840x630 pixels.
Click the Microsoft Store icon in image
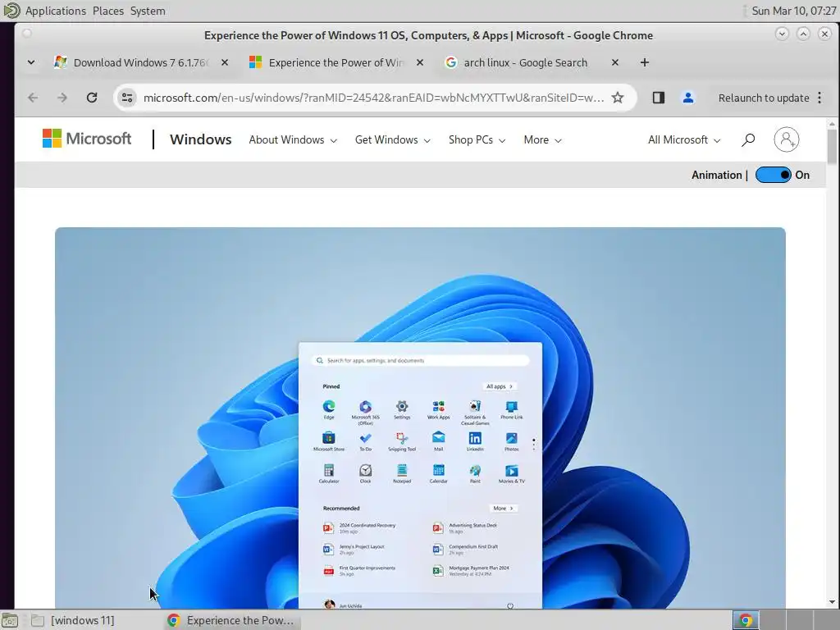coord(329,438)
